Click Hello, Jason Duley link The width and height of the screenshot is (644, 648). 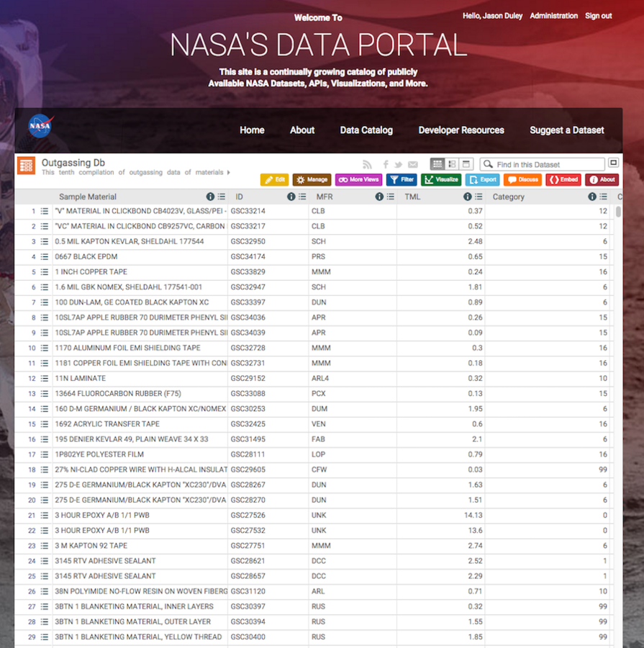492,16
